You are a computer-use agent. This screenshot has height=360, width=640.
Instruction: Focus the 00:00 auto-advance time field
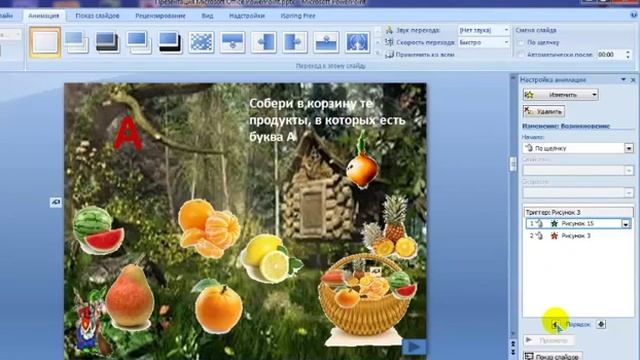(610, 54)
